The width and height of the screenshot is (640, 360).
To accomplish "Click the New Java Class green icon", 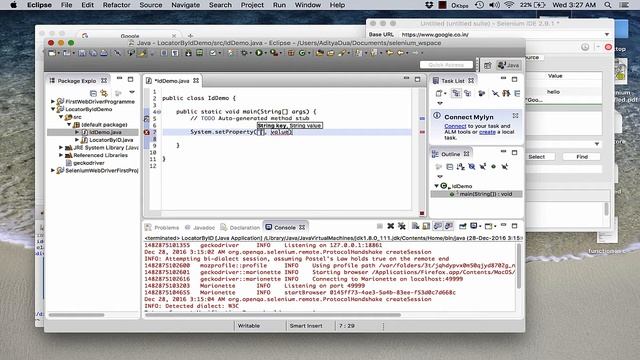I will pos(302,53).
